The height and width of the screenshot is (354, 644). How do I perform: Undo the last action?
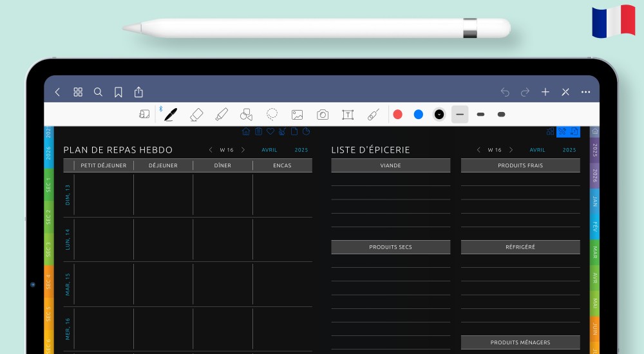point(505,92)
